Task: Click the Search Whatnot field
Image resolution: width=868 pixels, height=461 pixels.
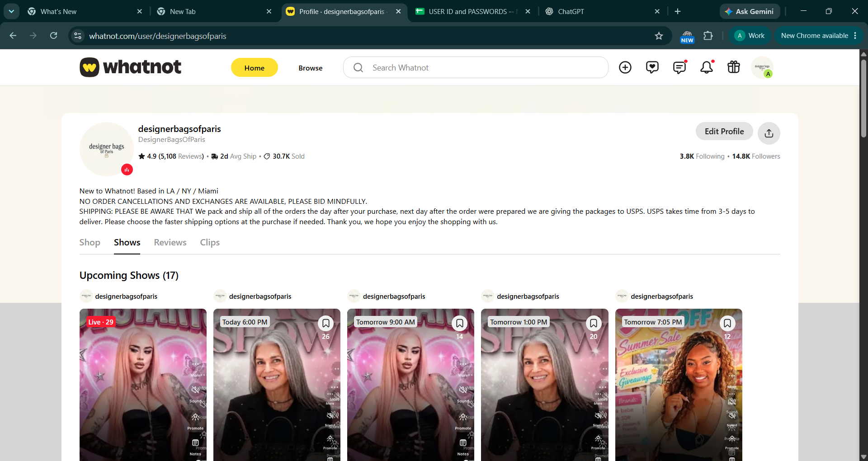Action: tap(476, 67)
